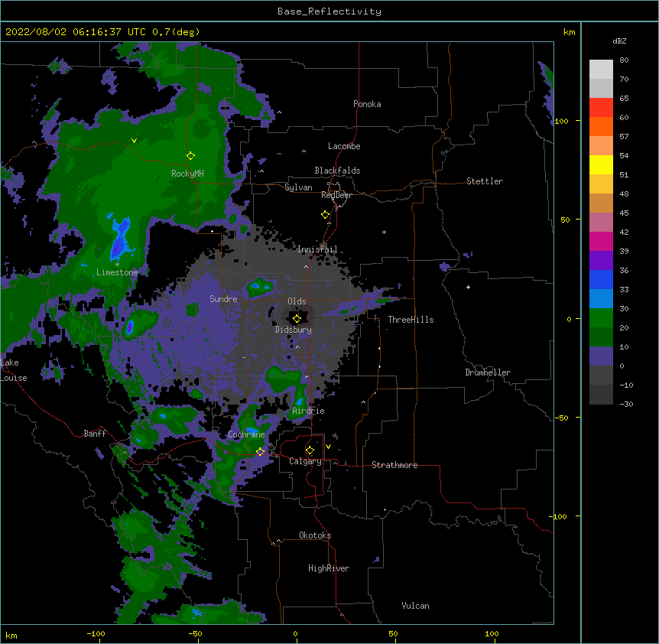Click the Didsbury town label
This screenshot has width=659, height=644.
coord(294,330)
